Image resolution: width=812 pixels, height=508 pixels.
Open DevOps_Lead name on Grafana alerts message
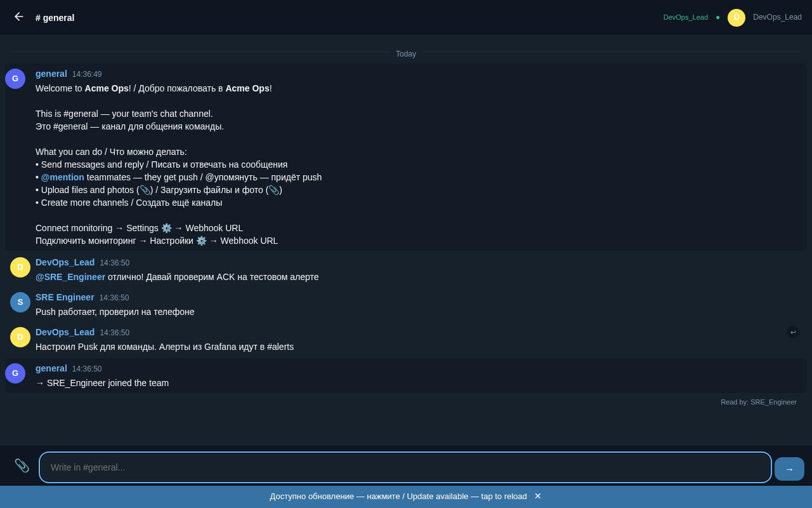(x=65, y=332)
